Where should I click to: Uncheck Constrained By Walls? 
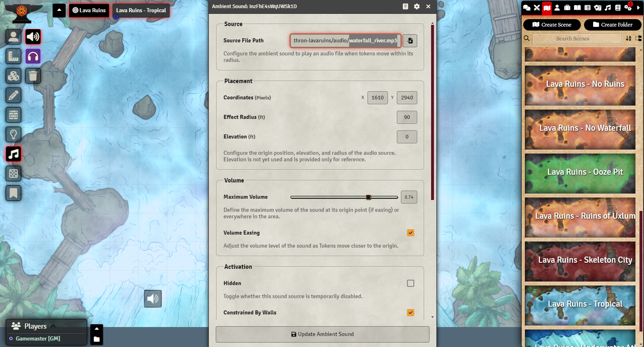pos(411,313)
